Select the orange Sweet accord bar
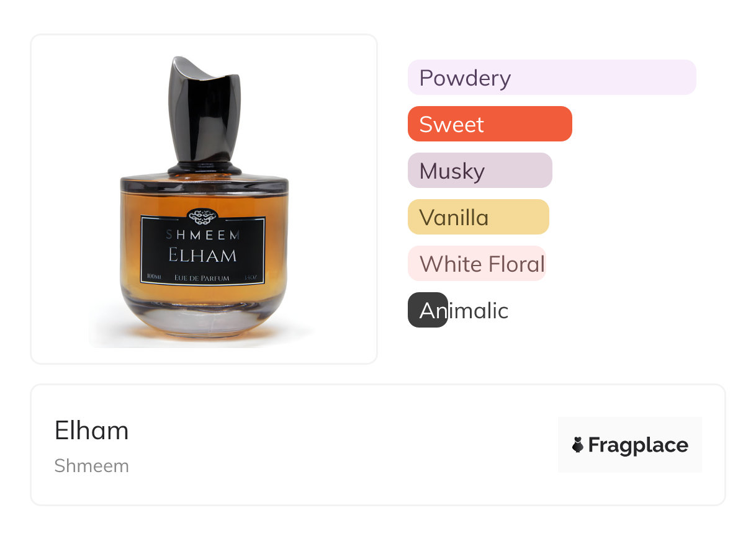The height and width of the screenshot is (536, 756). pos(490,124)
